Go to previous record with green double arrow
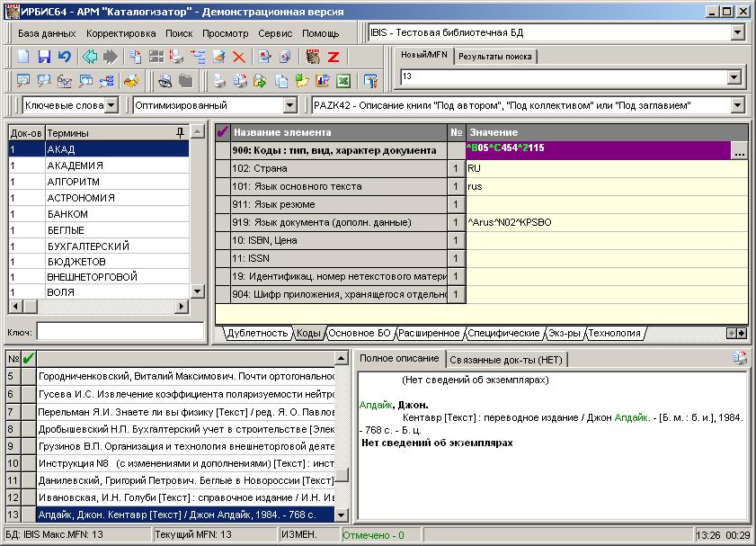 (x=90, y=57)
